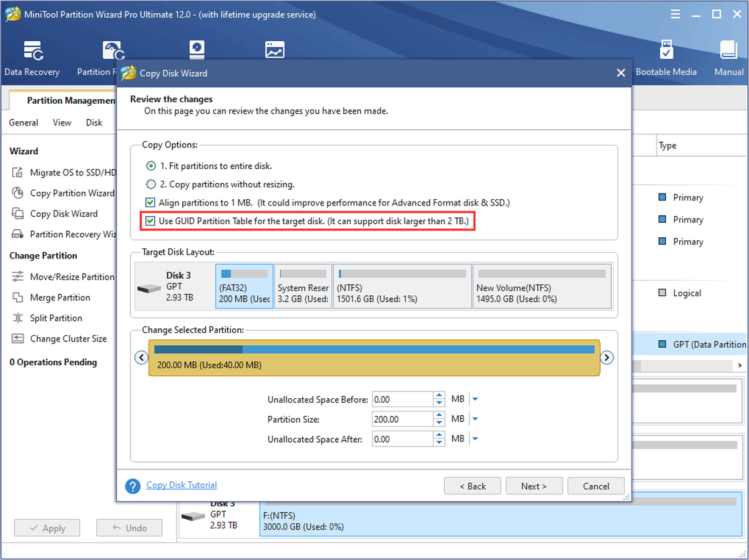Click the Change Partition section header
The width and height of the screenshot is (749, 560).
43,255
